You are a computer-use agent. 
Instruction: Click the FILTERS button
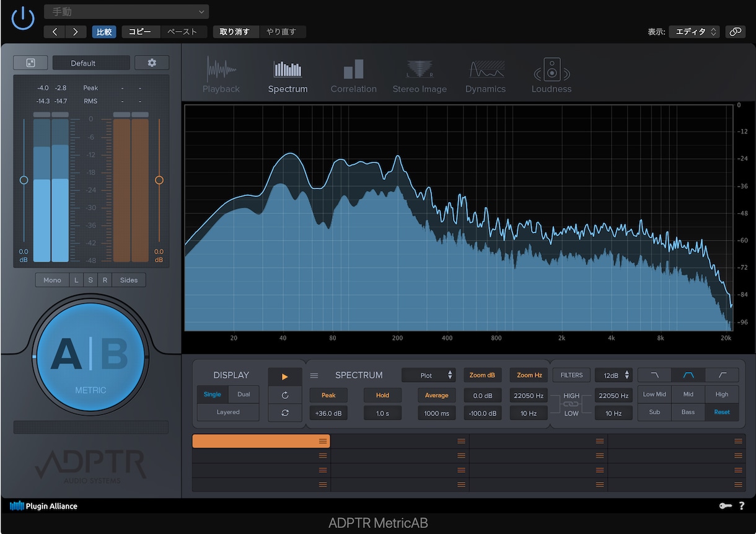click(571, 375)
